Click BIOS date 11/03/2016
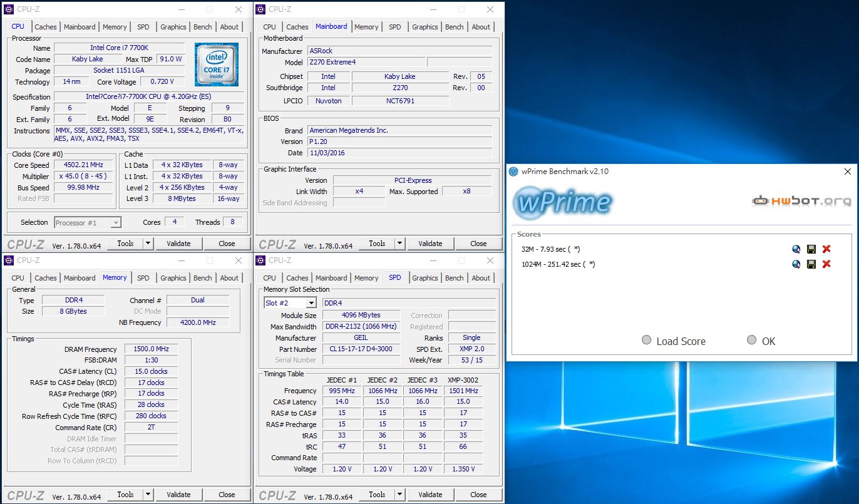This screenshot has width=859, height=504. pyautogui.click(x=399, y=153)
